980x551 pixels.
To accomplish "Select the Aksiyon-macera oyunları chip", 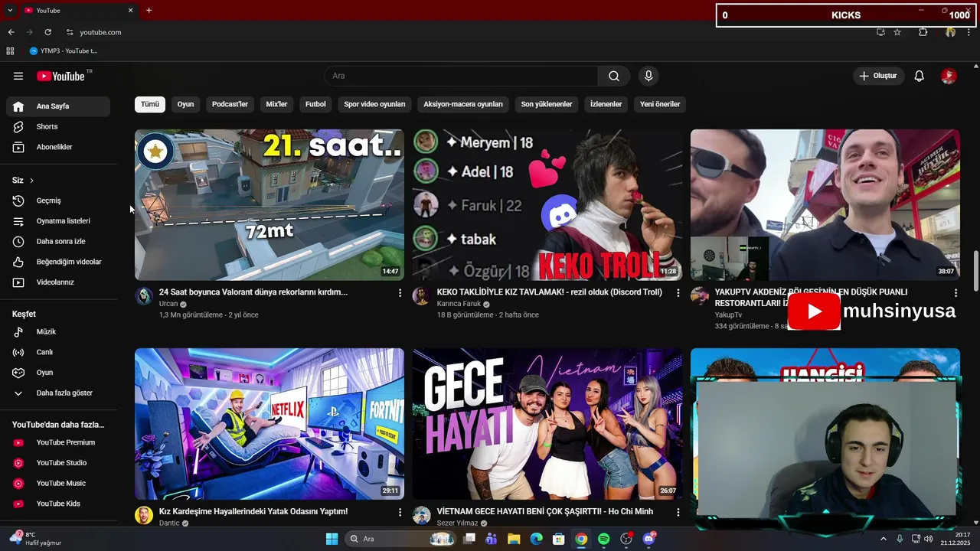I will coord(463,104).
